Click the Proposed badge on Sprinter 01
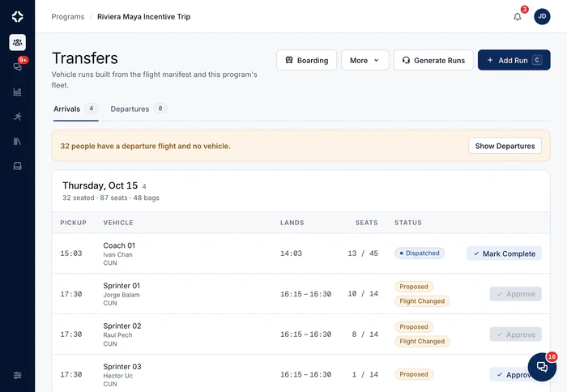The image size is (567, 392). tap(414, 287)
